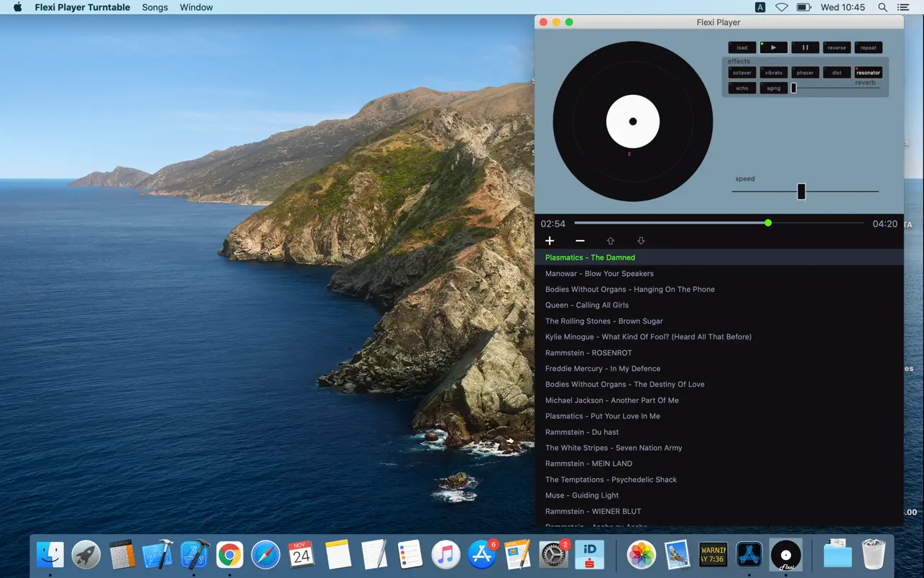Click the load button
Image resolution: width=924 pixels, height=578 pixels.
pyautogui.click(x=742, y=47)
